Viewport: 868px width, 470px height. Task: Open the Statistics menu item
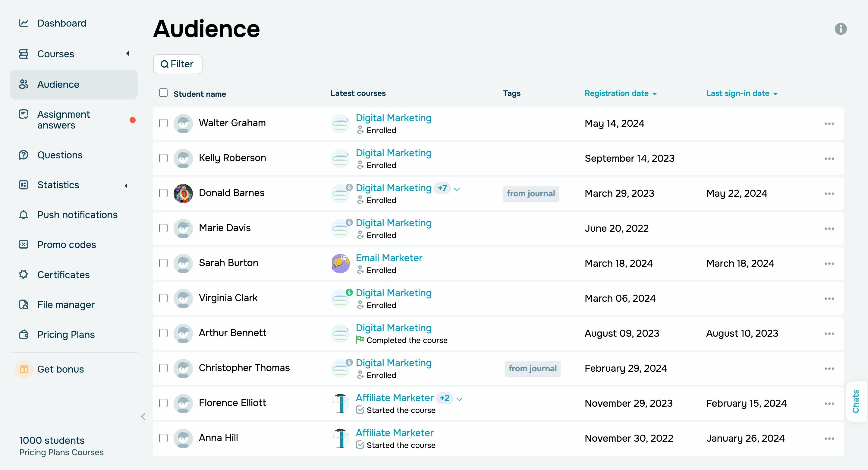pyautogui.click(x=58, y=185)
